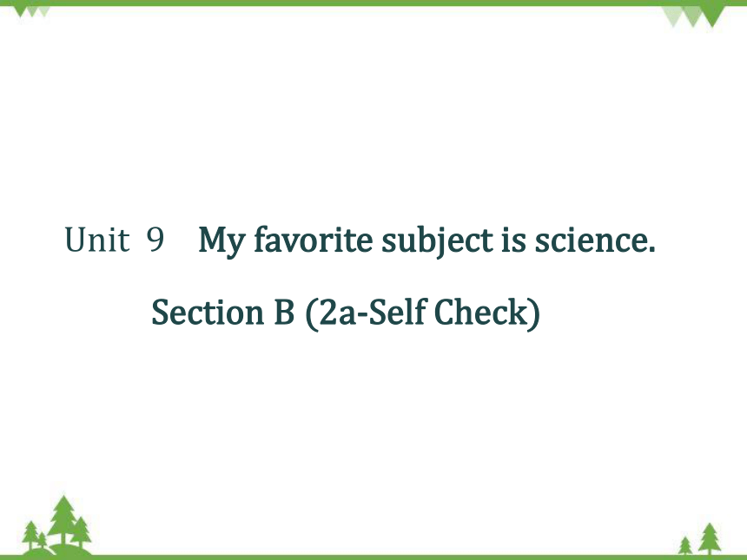This screenshot has height=560, width=747.
Task: Click the green ground strip along the bottom
Action: 373,557
